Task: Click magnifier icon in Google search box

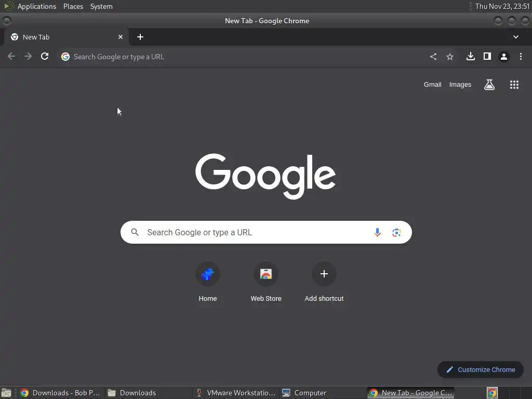Action: point(135,232)
